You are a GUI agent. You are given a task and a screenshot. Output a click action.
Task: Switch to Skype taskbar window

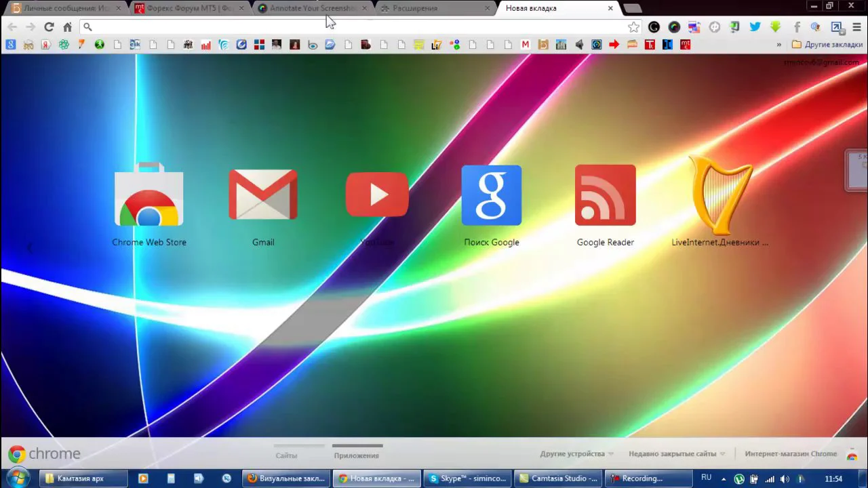click(468, 479)
